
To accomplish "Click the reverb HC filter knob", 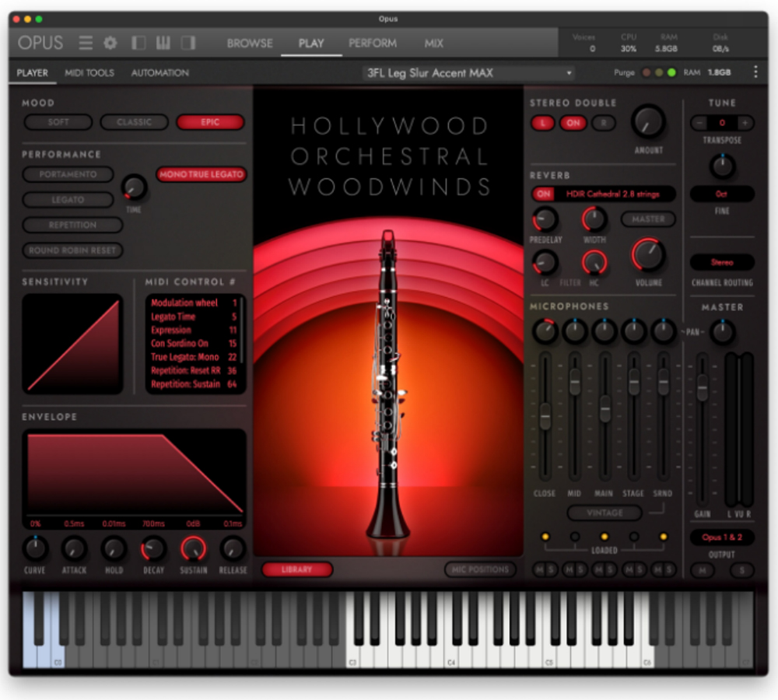I will coord(594,262).
